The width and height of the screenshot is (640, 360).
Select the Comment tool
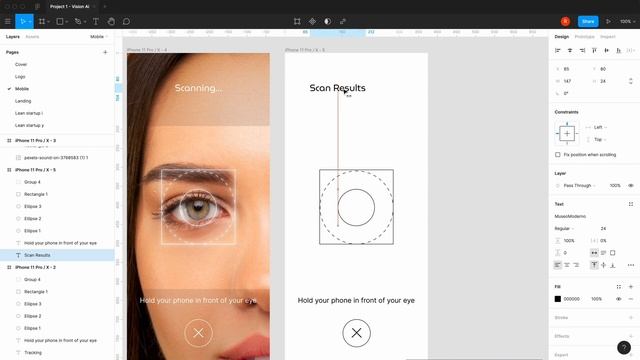coord(126,21)
